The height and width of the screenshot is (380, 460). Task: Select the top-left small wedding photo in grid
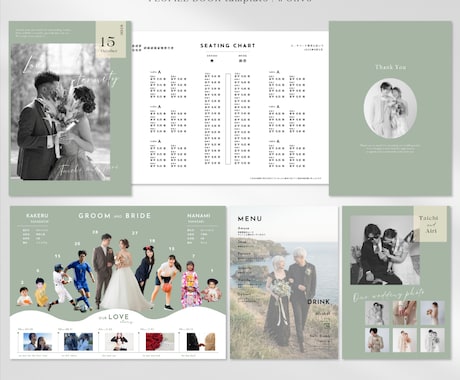(377, 313)
